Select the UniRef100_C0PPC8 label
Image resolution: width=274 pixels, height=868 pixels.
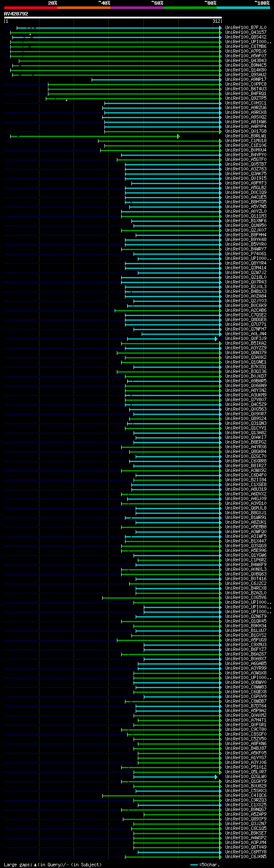246,84
